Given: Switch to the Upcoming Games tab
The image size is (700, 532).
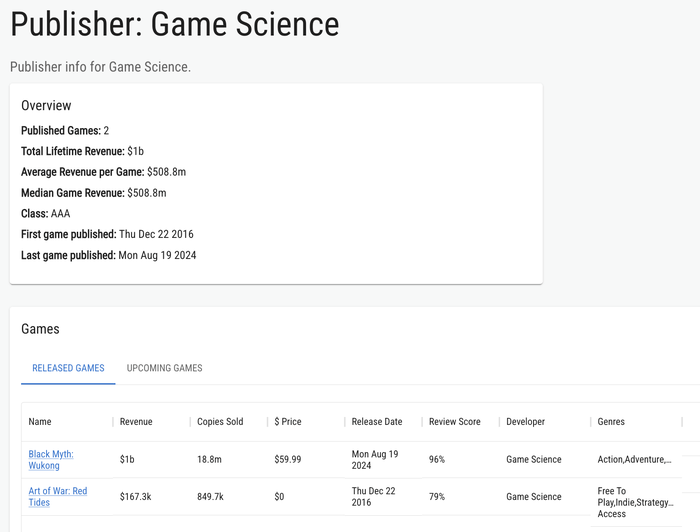Looking at the screenshot, I should click(x=164, y=368).
